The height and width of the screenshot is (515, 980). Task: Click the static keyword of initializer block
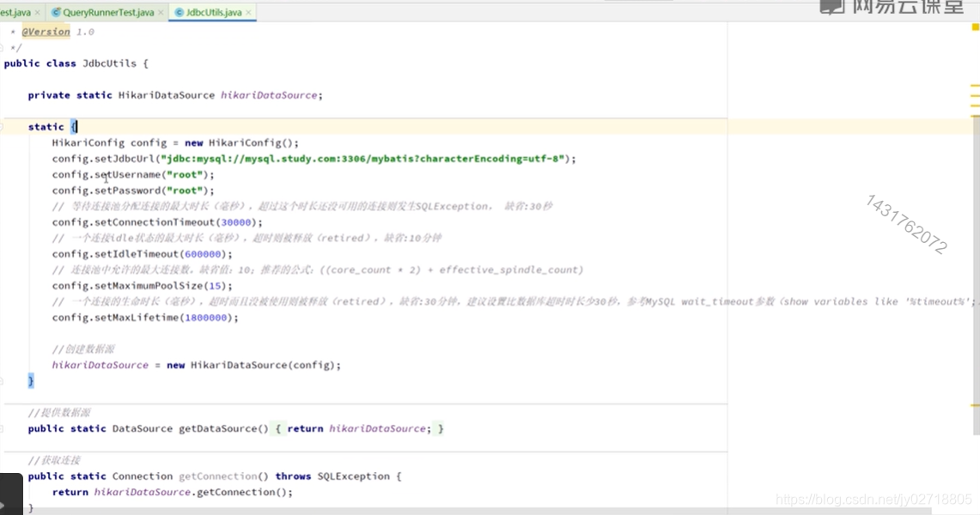pos(46,127)
